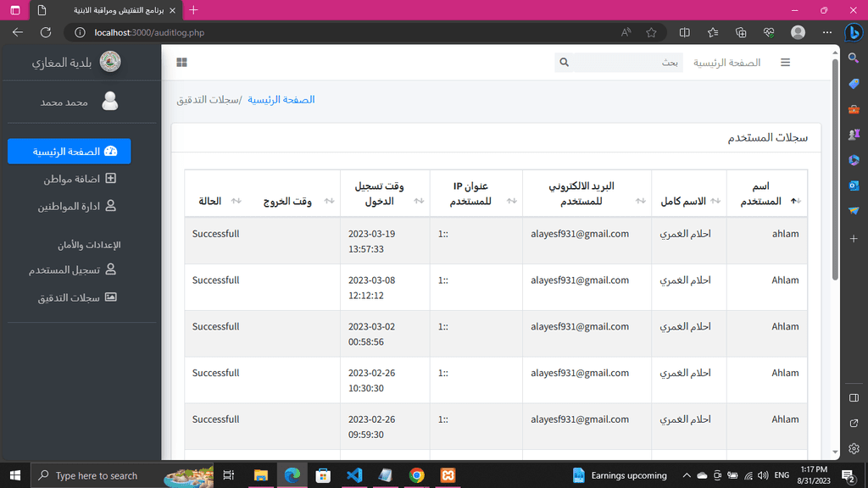Open tab actions menu icon
The width and height of the screenshot is (868, 488).
tap(15, 10)
